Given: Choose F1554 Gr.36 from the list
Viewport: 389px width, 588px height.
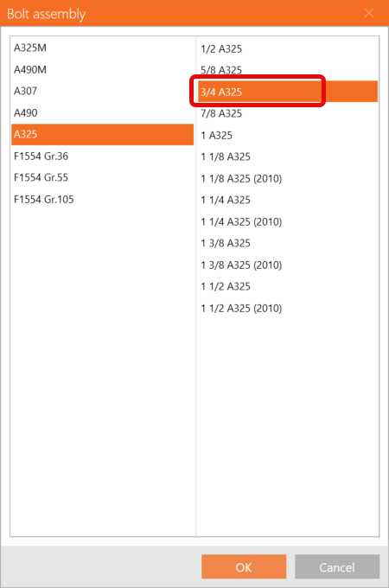Looking at the screenshot, I should click(x=102, y=156).
